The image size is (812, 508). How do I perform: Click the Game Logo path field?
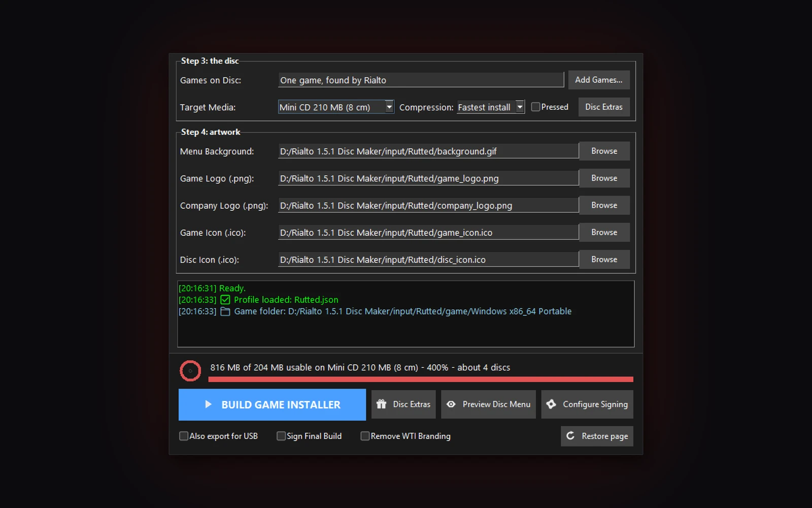pyautogui.click(x=428, y=178)
